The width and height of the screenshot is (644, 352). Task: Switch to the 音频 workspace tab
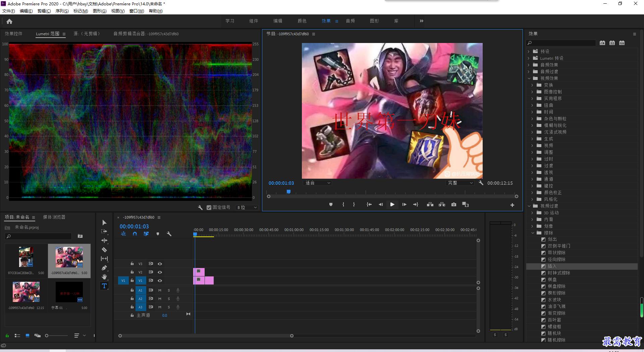[x=351, y=21]
